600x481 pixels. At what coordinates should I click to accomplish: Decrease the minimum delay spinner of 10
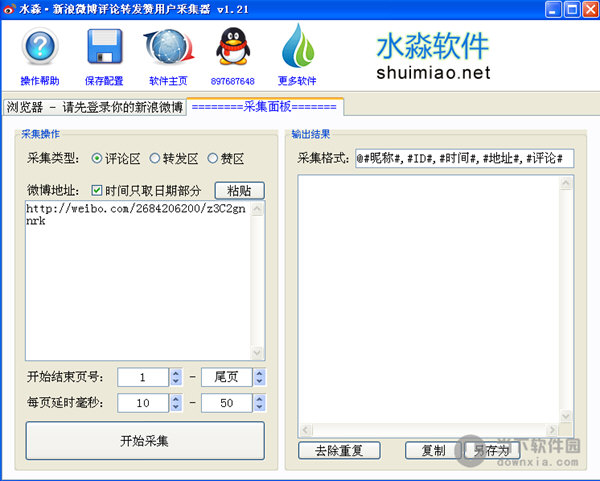176,407
